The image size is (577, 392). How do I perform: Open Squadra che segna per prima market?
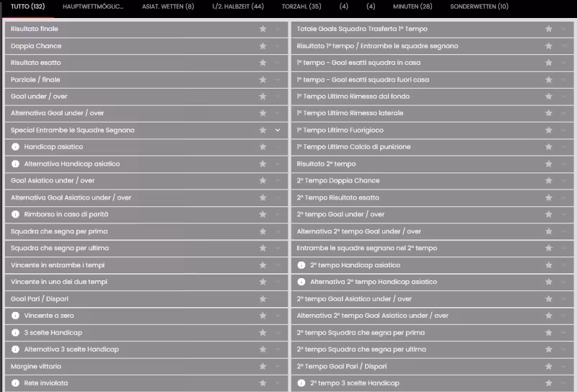146,231
